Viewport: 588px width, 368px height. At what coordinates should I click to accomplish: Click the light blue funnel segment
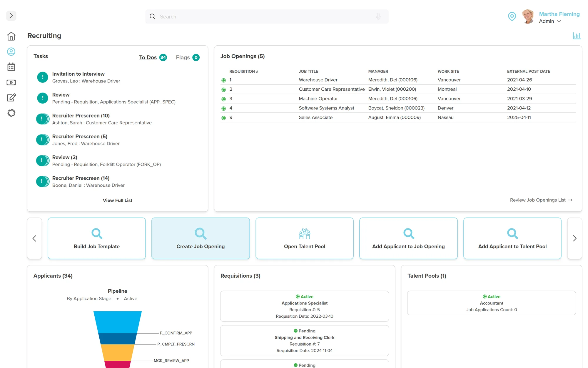[x=118, y=322]
